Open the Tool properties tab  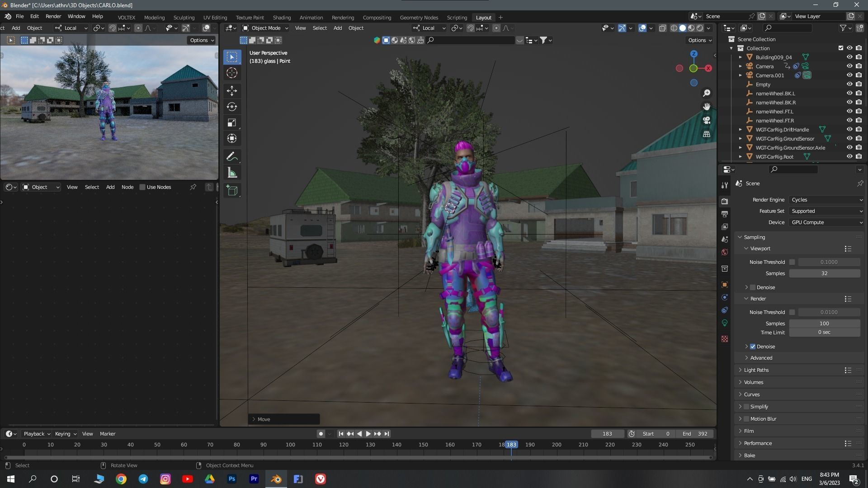725,185
